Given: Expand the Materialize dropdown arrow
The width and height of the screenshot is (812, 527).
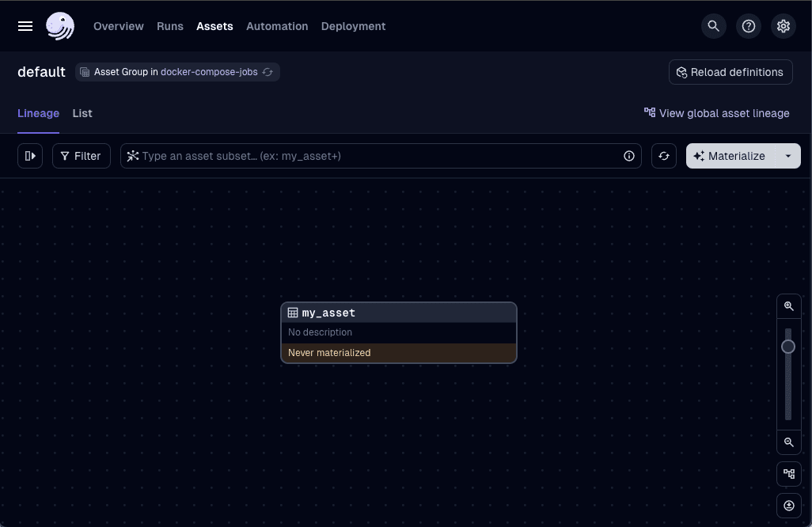Looking at the screenshot, I should pos(788,156).
